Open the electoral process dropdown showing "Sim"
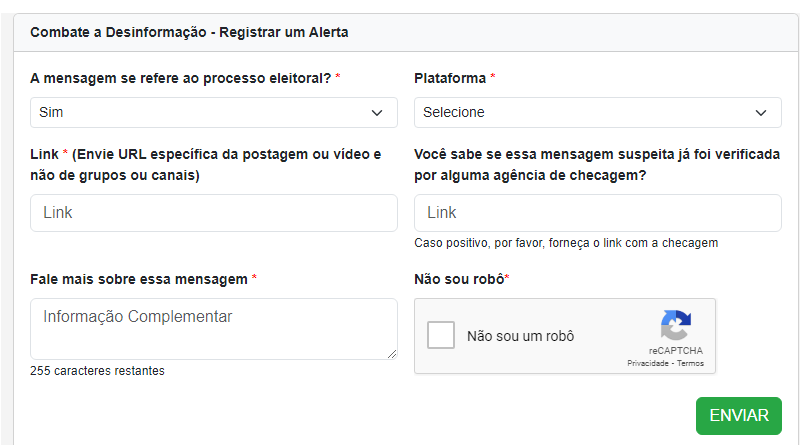The width and height of the screenshot is (800, 445). click(214, 113)
